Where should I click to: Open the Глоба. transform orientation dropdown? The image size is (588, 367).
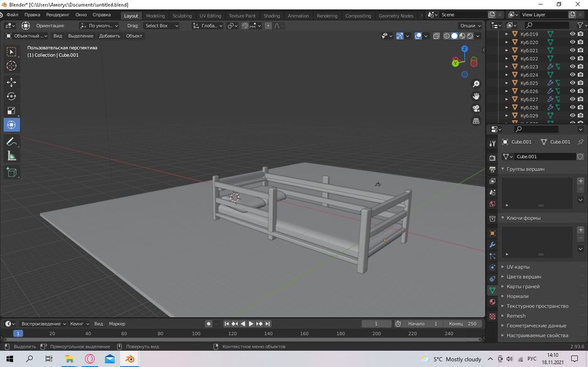[208, 26]
